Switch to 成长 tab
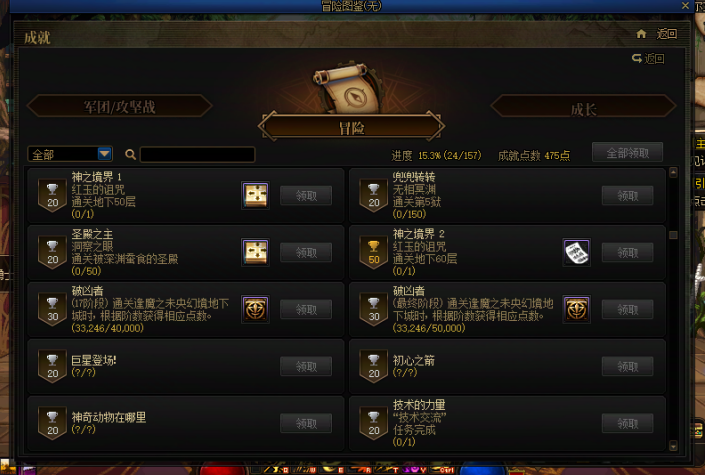This screenshot has height=475, width=705. (x=584, y=108)
